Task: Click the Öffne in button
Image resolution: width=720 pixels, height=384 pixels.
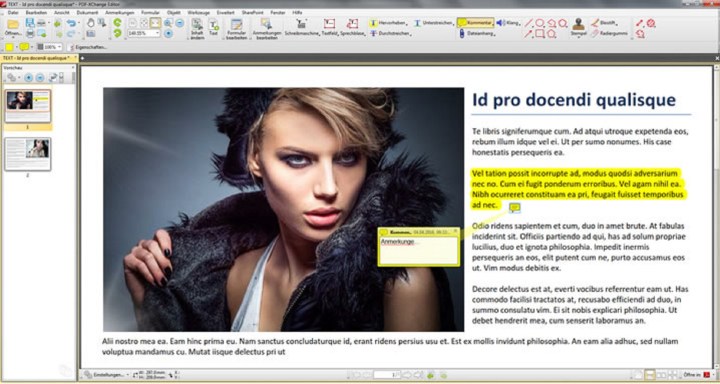Action: pyautogui.click(x=698, y=375)
